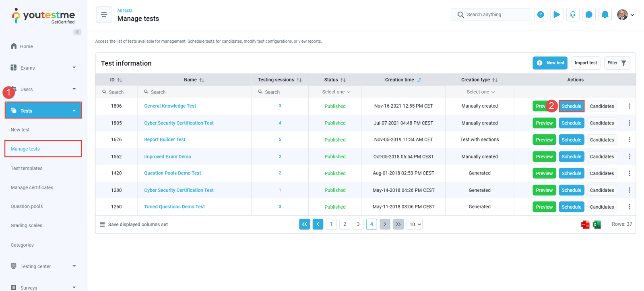Screen dimensions: 644x291
Task: Click the headset support icon
Action: (573, 15)
